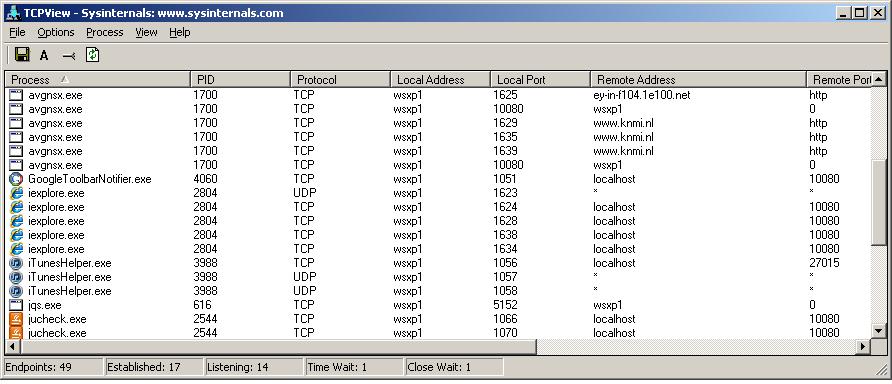Screen dimensions: 892x384
Task: Click icon of iTunesHelper.exe row with port 1057
Action: (16, 277)
